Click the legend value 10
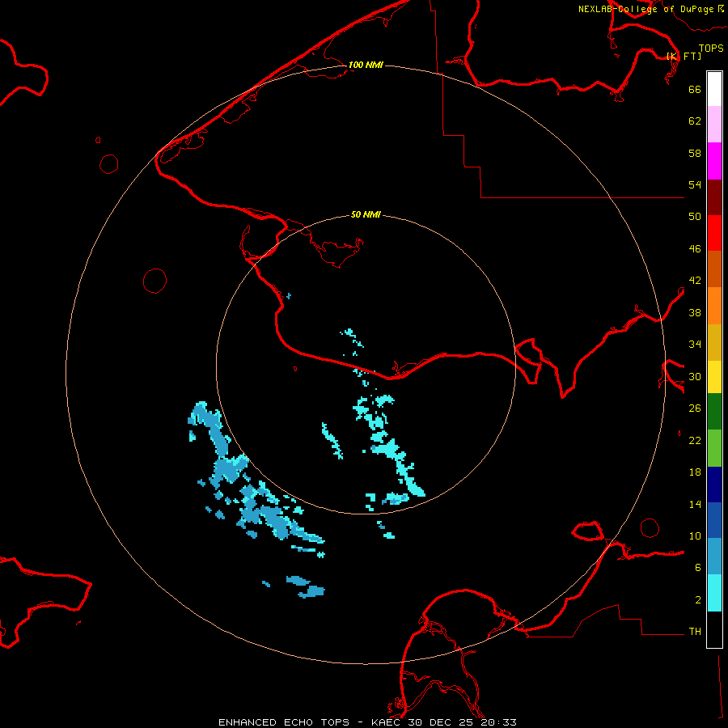 [695, 535]
